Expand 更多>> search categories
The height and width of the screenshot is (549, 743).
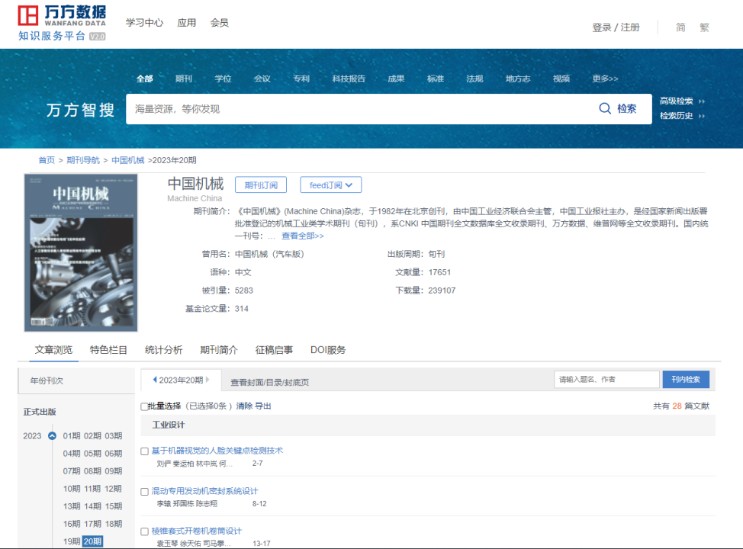tap(605, 79)
